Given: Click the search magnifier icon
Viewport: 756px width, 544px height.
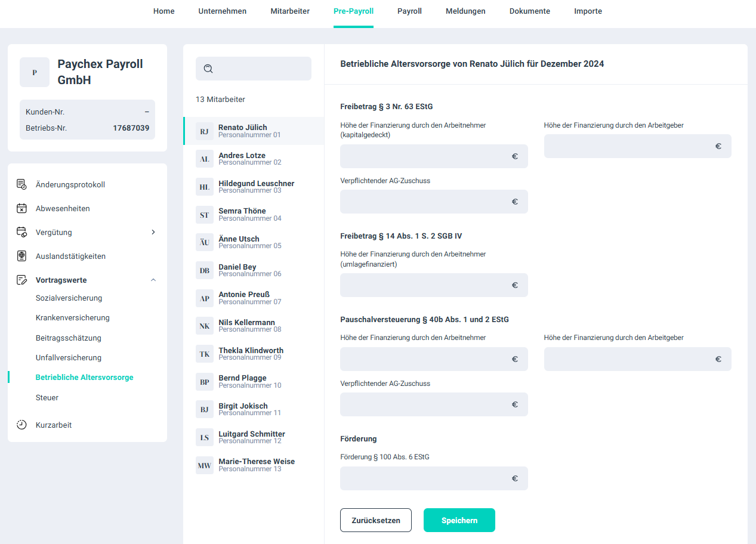Looking at the screenshot, I should point(208,69).
